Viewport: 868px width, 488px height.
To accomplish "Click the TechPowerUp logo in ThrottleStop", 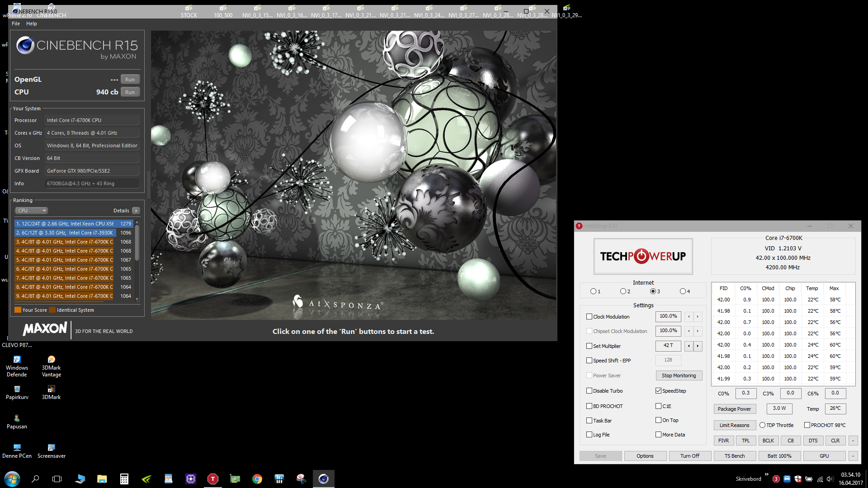I will [x=643, y=256].
